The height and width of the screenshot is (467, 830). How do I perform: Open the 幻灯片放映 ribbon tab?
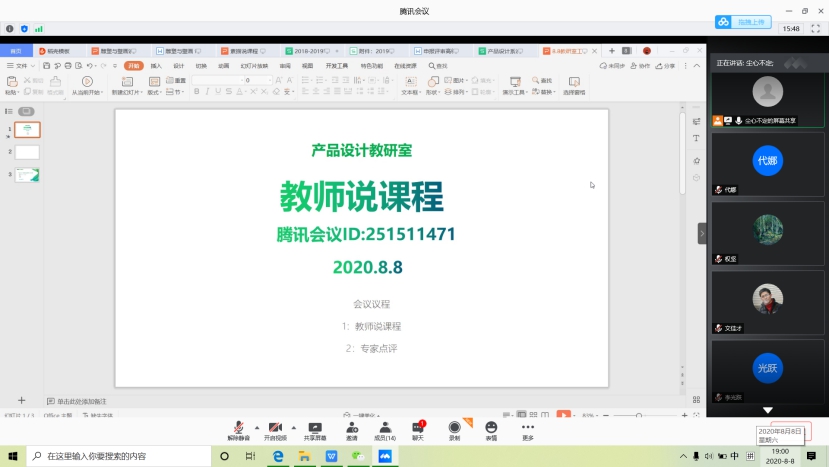[x=254, y=66]
